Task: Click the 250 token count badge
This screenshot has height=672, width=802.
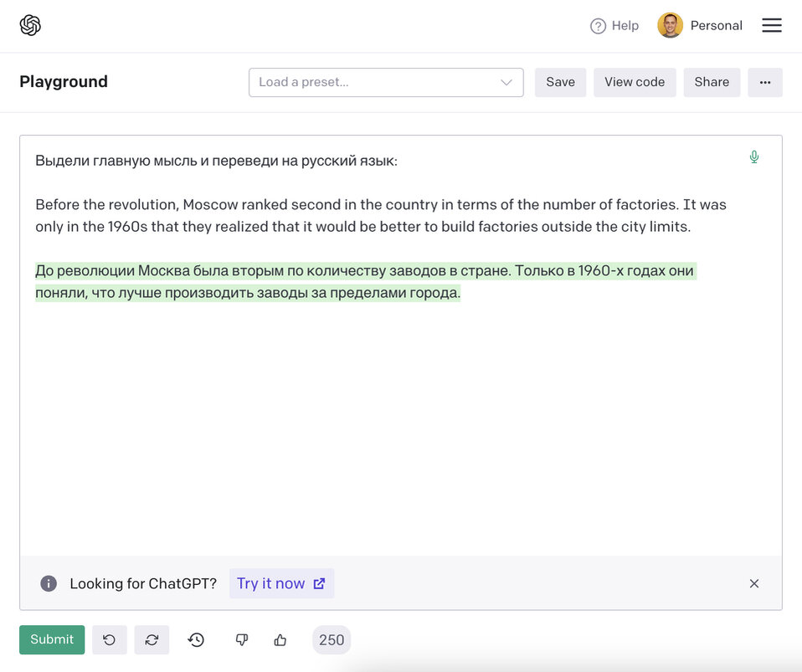Action: (332, 639)
